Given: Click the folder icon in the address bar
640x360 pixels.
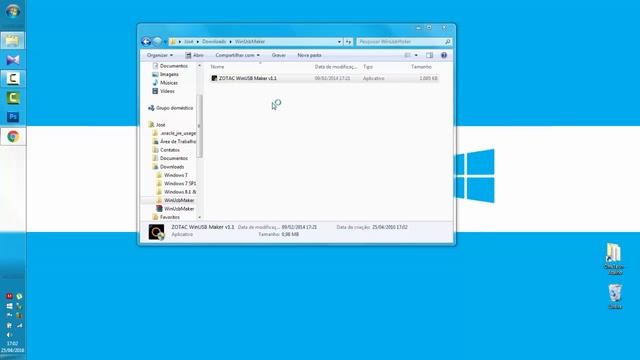Looking at the screenshot, I should point(173,42).
